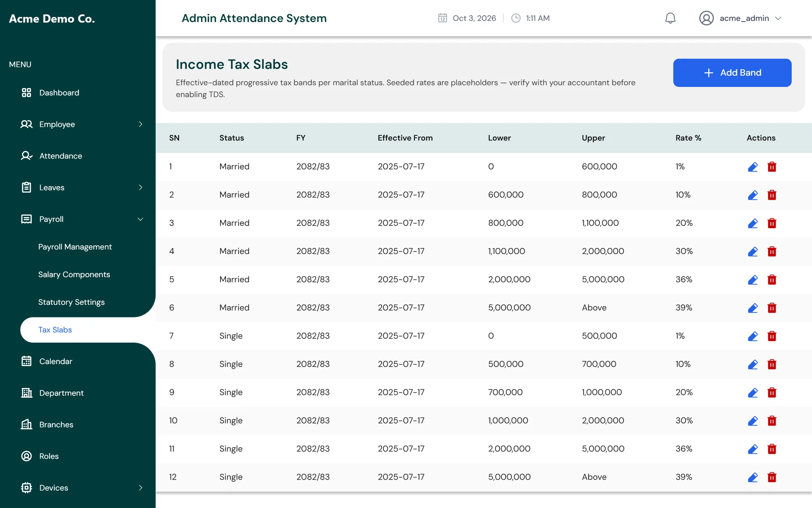Click the calendar date icon in header
This screenshot has width=812, height=508.
[x=443, y=18]
